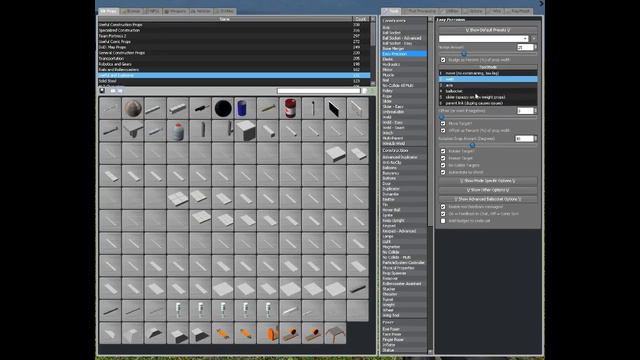Viewport: 640px width, 360px height.
Task: Select the Ball Socket - Advanced tool
Action: tap(404, 38)
